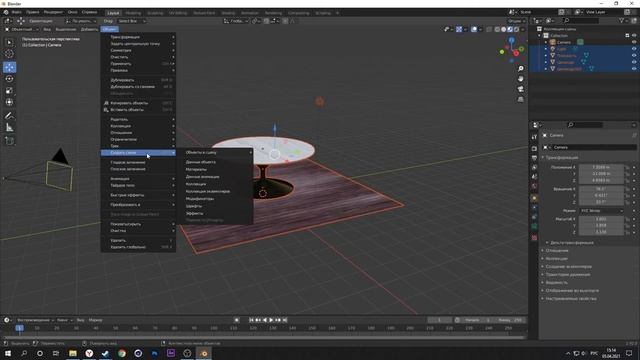Switch to material preview shading
Viewport: 640px width, 360px height.
coord(510,29)
